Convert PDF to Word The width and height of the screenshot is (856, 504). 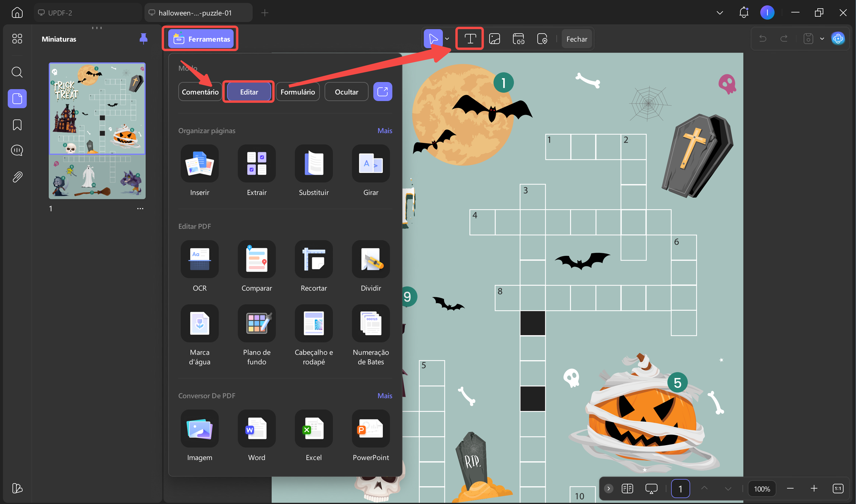click(x=257, y=429)
